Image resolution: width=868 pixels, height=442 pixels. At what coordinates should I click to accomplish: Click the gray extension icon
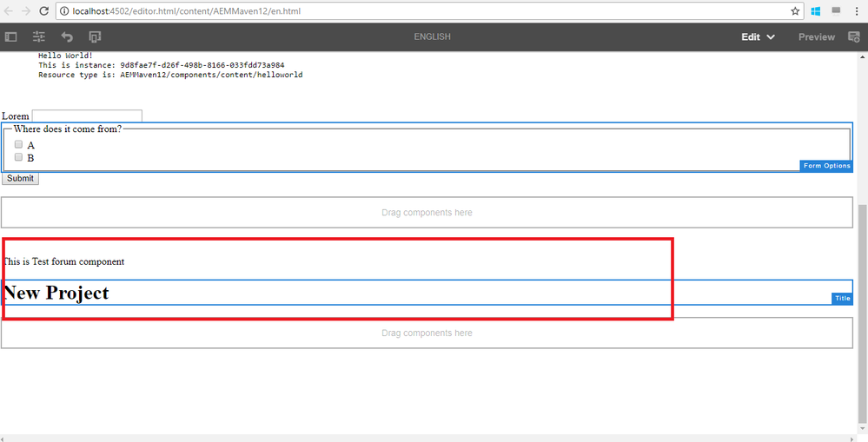[x=836, y=11]
